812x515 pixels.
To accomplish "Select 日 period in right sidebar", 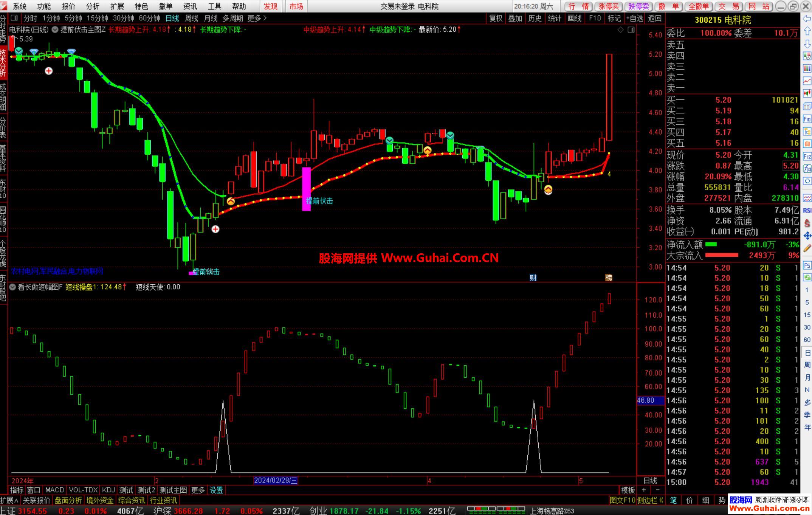I will tap(807, 353).
